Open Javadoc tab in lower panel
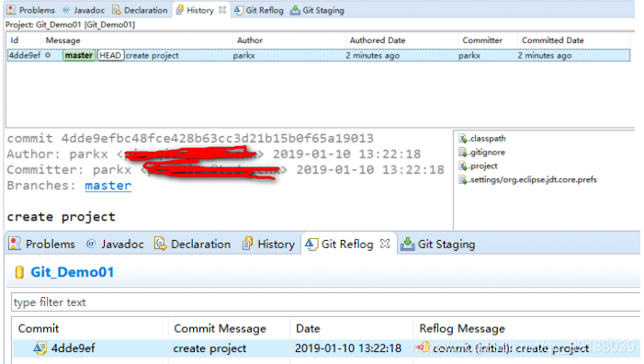This screenshot has height=364, width=644. (x=115, y=244)
